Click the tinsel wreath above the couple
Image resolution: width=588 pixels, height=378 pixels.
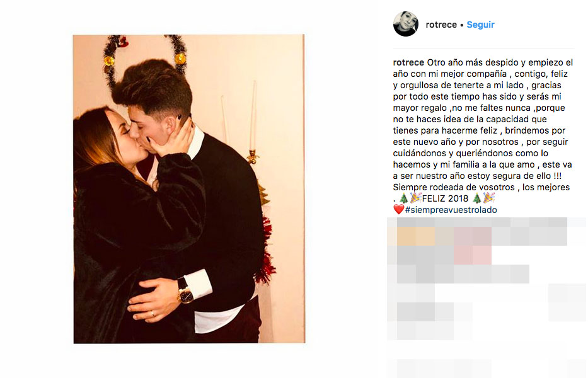[145, 57]
